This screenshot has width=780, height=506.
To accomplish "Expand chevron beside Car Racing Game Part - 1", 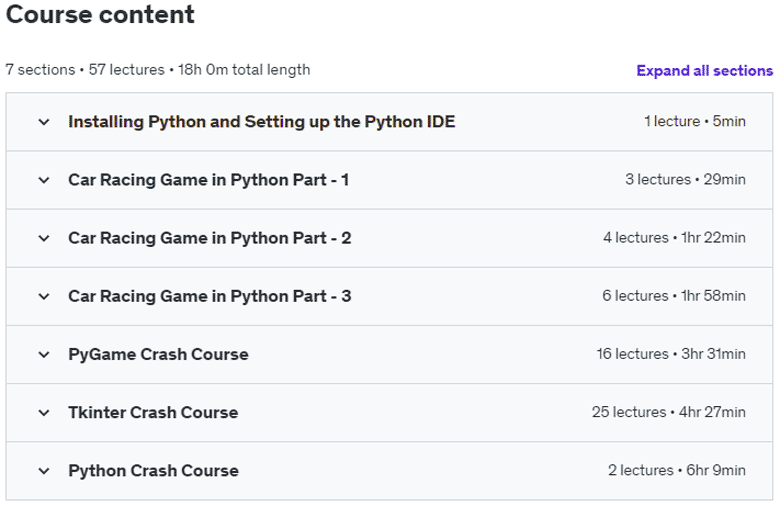I will pos(44,180).
